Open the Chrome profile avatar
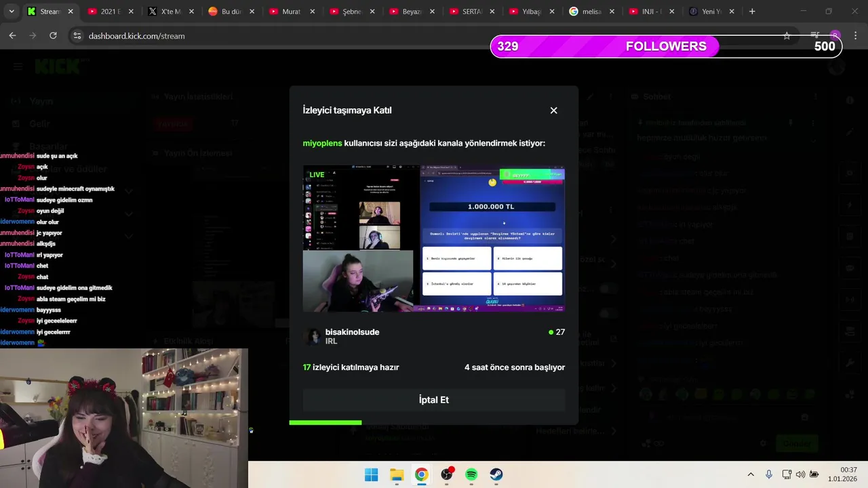This screenshot has width=868, height=488. tap(835, 36)
